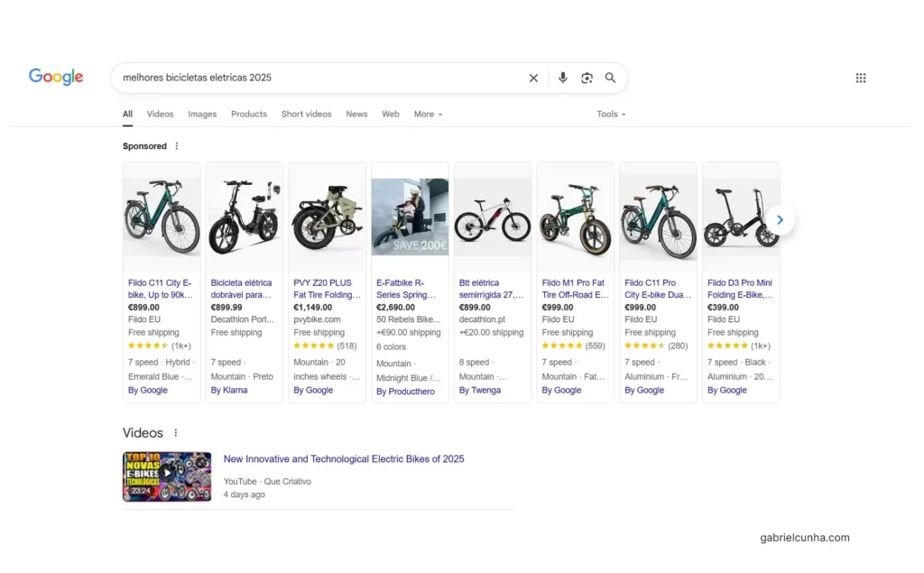Click the Fiido M1 Pro bike image
Image resolution: width=924 pixels, height=573 pixels.
pos(575,217)
